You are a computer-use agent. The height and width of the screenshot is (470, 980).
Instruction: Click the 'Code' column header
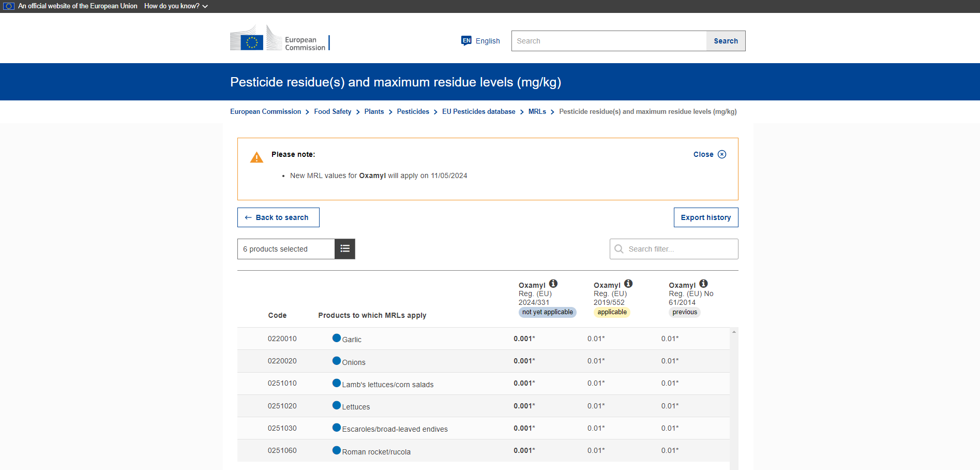pos(277,315)
